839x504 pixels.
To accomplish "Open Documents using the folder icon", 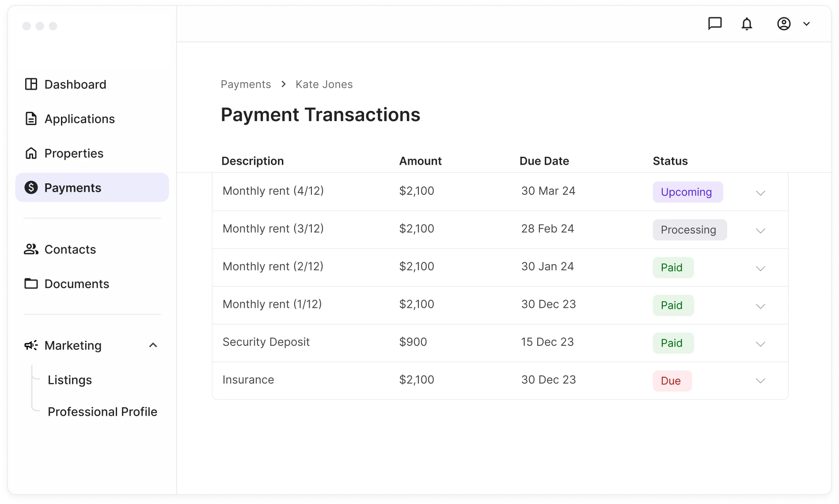I will (x=30, y=284).
